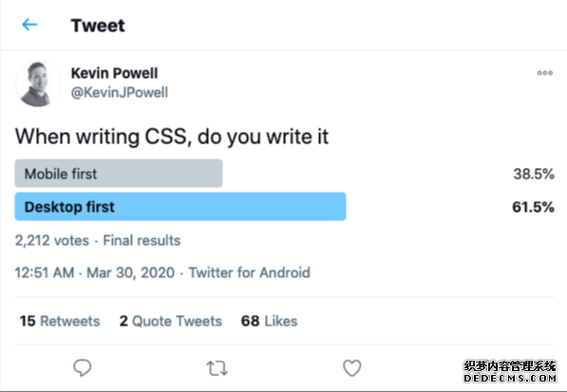This screenshot has width=567, height=392.
Task: Click the reply speech bubble icon
Action: tap(83, 367)
